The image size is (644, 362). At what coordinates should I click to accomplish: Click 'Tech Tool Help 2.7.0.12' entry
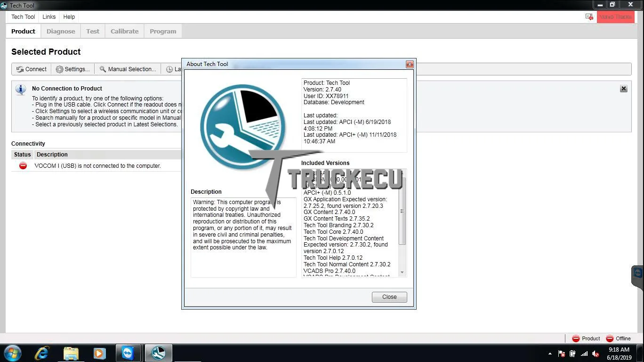(x=333, y=258)
